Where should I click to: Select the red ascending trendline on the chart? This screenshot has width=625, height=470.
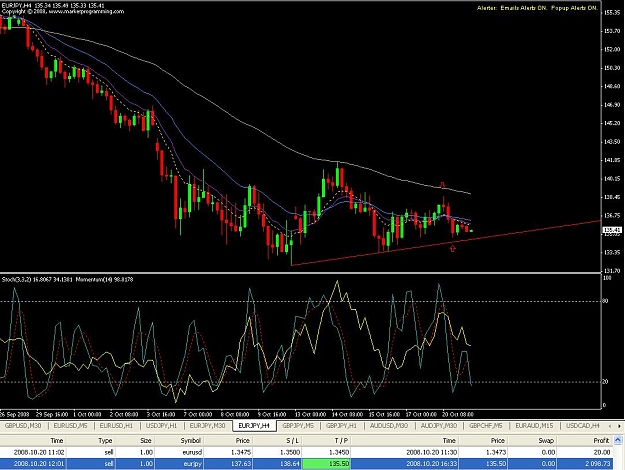pos(446,242)
